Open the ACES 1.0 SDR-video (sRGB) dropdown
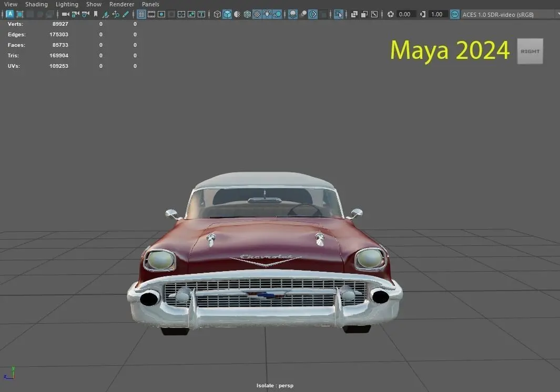The height and width of the screenshot is (392, 560). click(x=510, y=14)
